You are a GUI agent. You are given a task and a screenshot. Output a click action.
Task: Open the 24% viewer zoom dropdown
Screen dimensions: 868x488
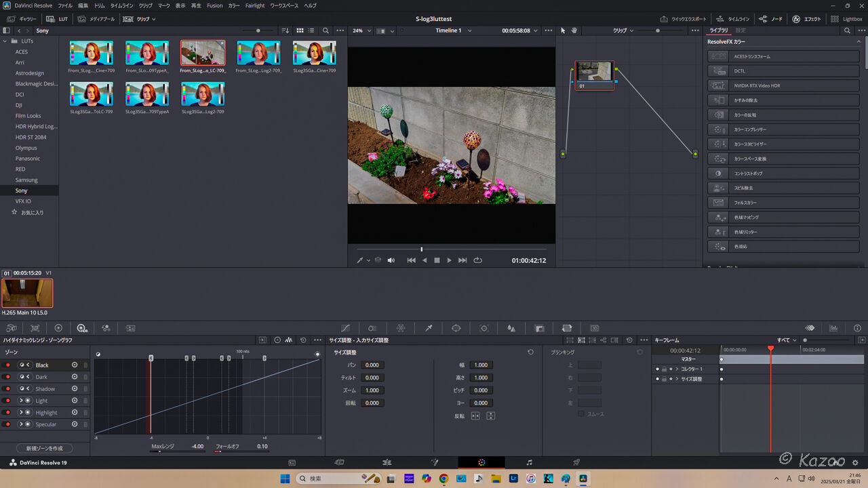click(x=362, y=30)
